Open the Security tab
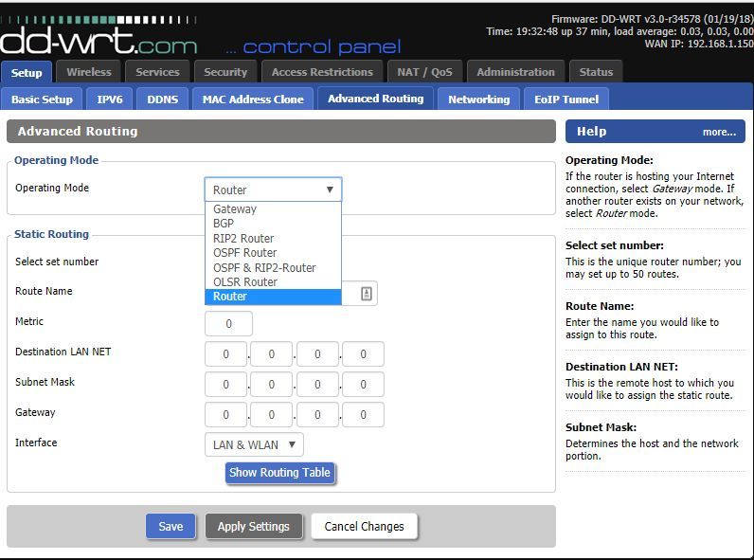 tap(225, 72)
